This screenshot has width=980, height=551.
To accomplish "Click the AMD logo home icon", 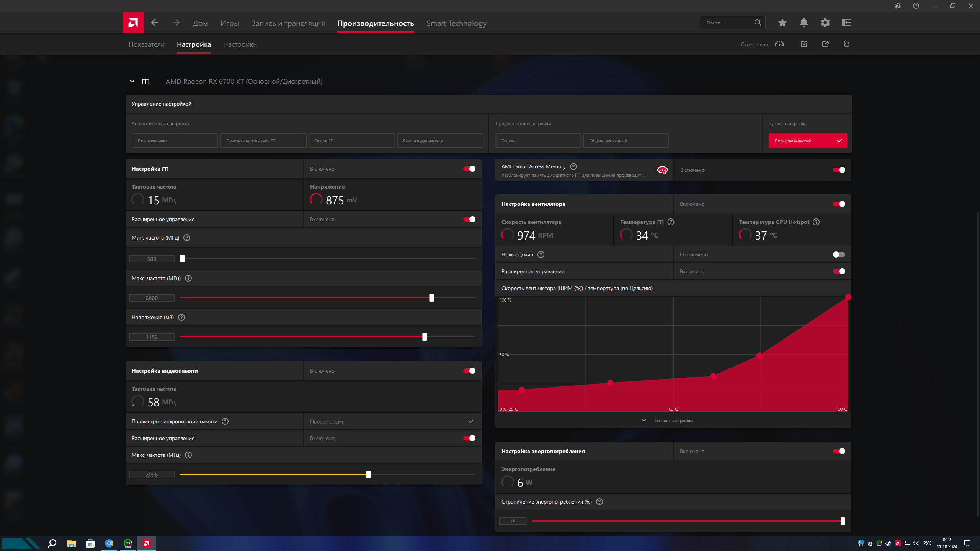I will [x=133, y=23].
